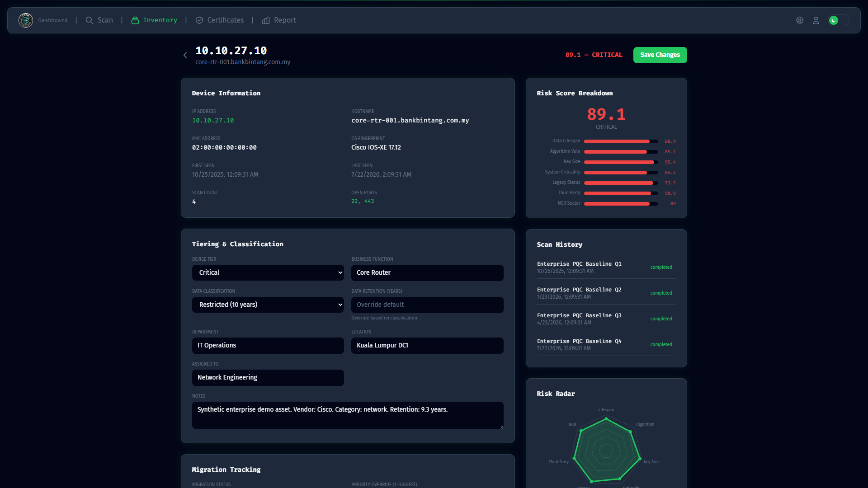Click the Certificates shield icon
Image resolution: width=868 pixels, height=488 pixels.
[x=199, y=20]
